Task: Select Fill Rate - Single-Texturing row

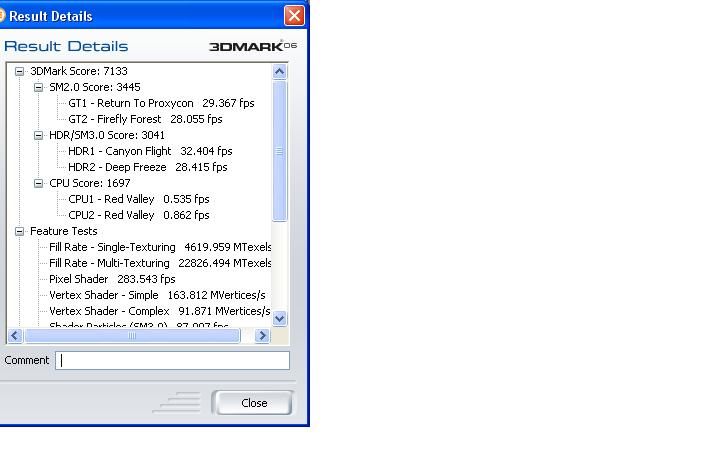Action: tap(160, 248)
